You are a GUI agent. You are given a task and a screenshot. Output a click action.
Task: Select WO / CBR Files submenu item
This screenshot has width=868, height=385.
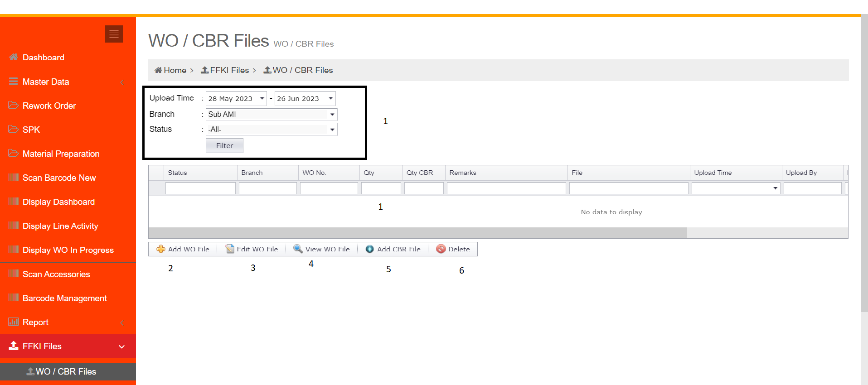(68, 371)
